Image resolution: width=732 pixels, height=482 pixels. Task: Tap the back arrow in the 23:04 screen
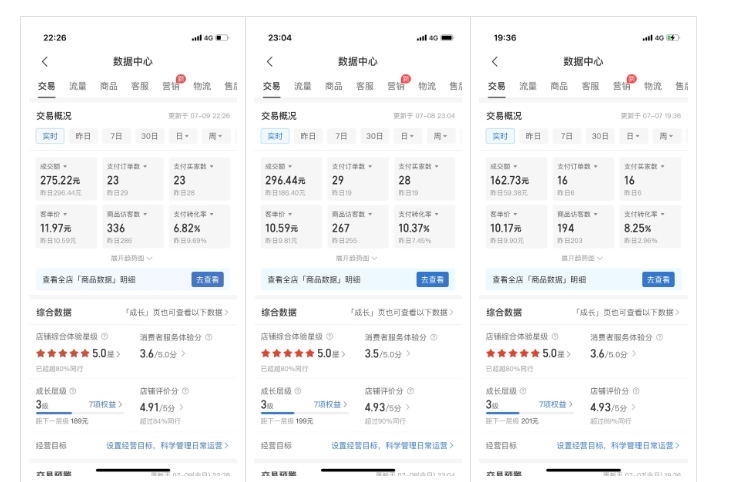[269, 62]
